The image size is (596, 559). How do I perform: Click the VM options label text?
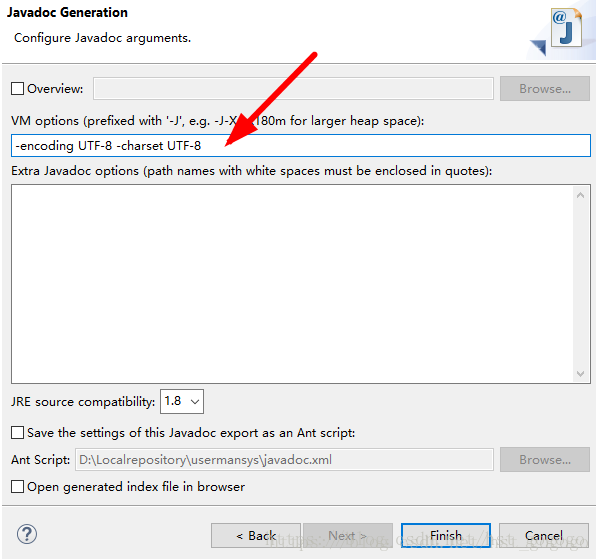(217, 121)
